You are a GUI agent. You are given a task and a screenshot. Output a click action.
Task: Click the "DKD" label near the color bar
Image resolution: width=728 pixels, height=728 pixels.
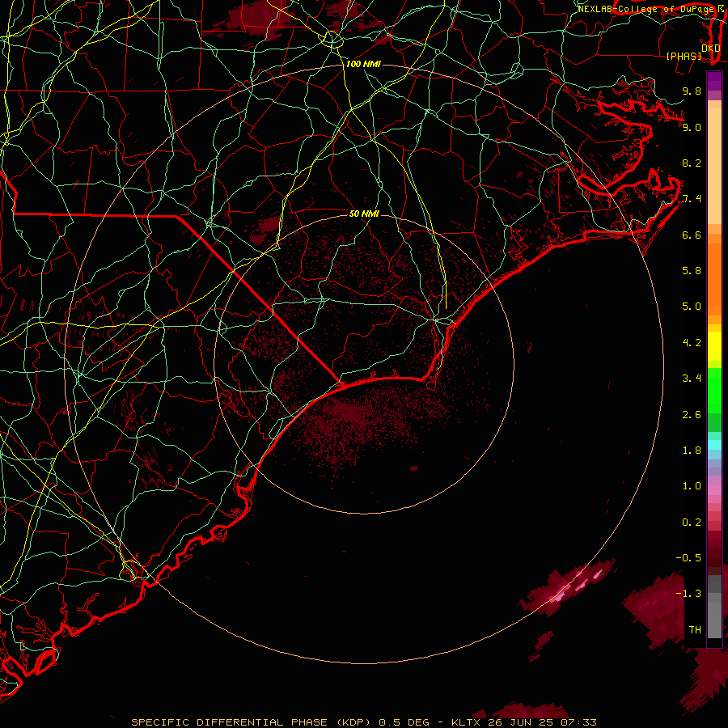tap(711, 48)
